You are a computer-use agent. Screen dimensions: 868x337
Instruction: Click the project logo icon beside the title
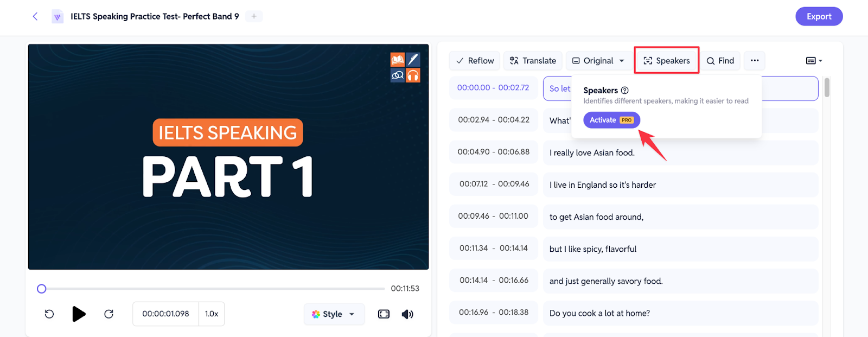[x=58, y=17]
